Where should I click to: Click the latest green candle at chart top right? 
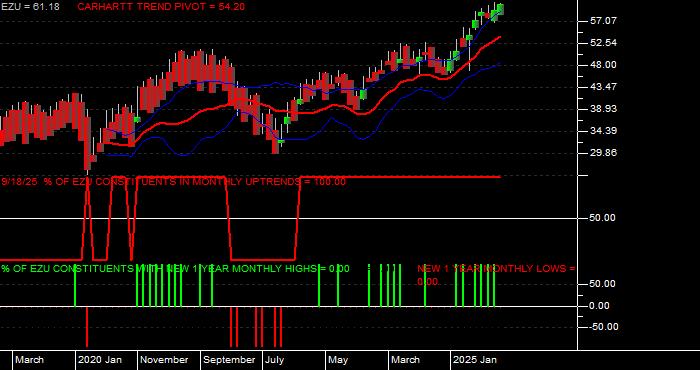point(500,9)
